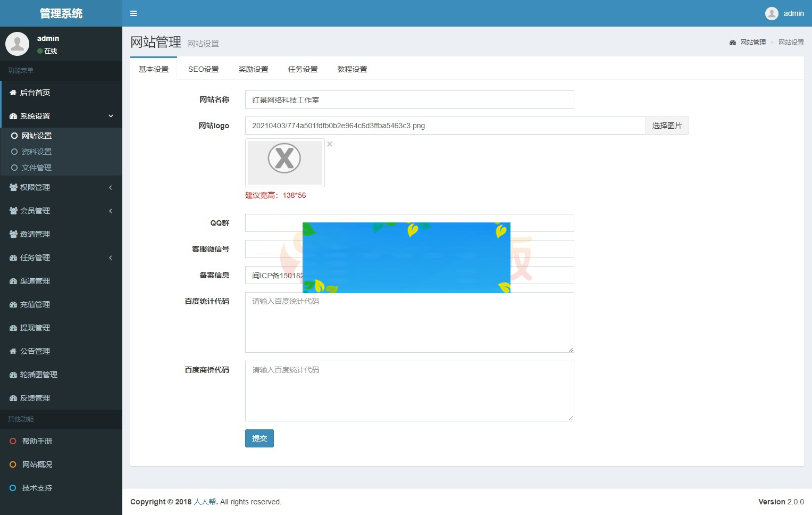Select the 提现管理 sidebar icon
Viewport: 812px width, 515px height.
14,328
